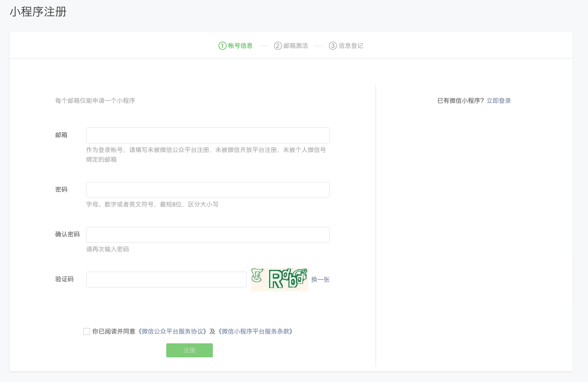The height and width of the screenshot is (382, 588).
Task: Open 《微信公众平台服务协议》 agreement
Action: click(x=172, y=331)
